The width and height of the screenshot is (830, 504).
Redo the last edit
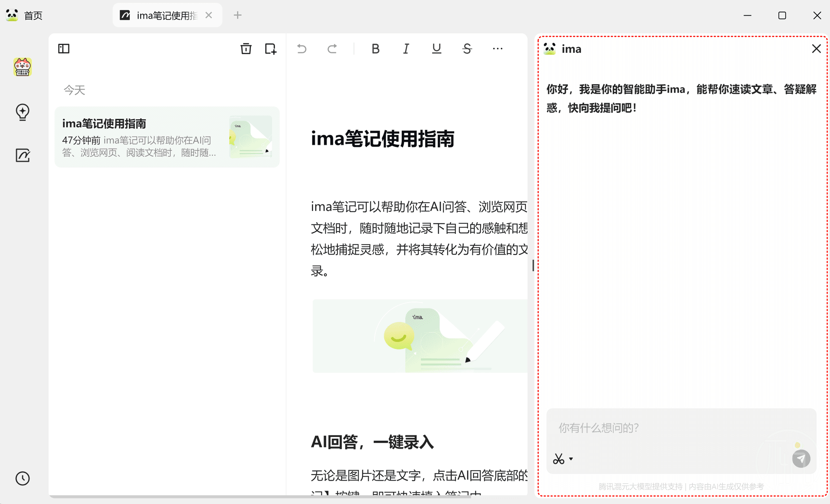332,48
